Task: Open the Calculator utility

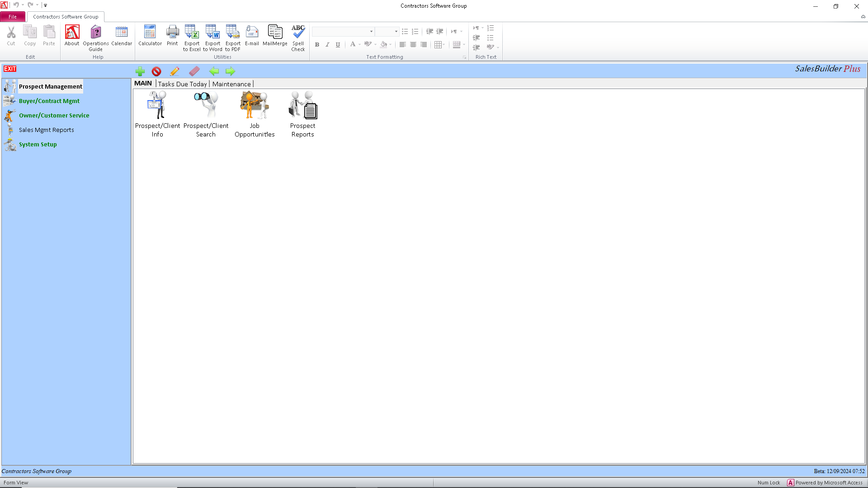Action: tap(150, 36)
